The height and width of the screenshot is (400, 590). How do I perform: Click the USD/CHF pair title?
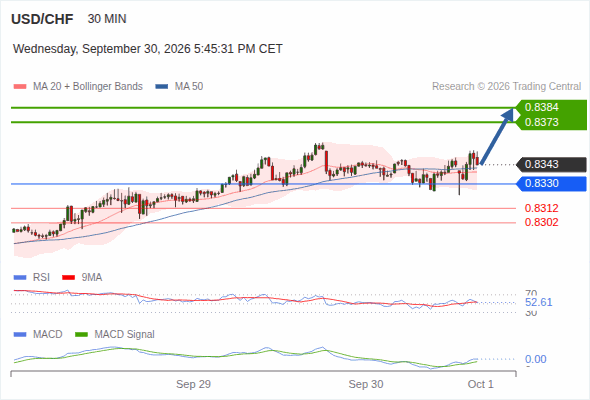coord(42,19)
